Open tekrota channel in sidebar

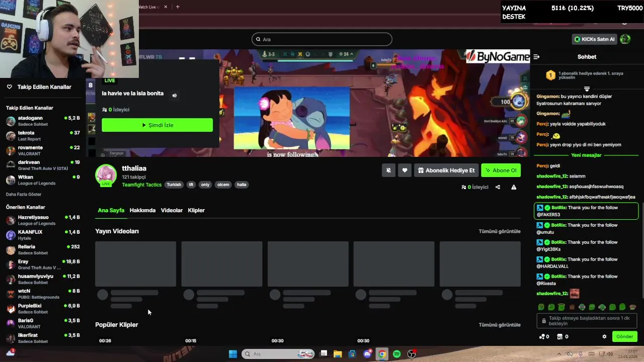(x=43, y=136)
